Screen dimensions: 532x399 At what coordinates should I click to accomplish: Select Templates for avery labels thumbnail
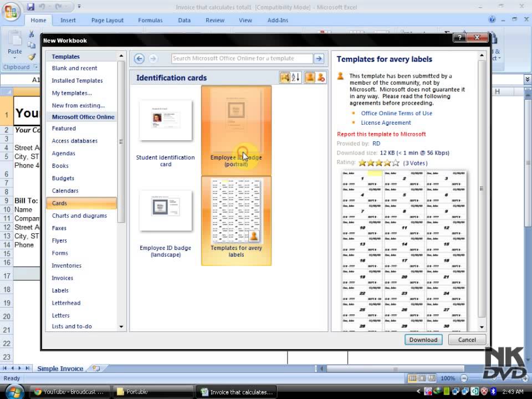coord(236,221)
